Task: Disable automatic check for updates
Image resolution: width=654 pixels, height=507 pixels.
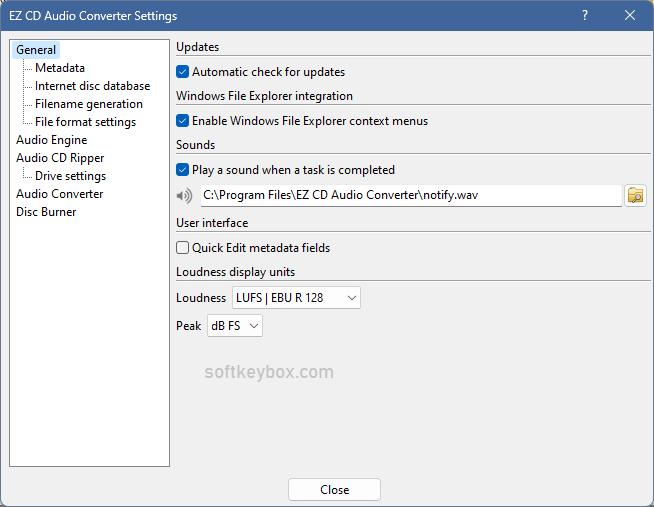Action: point(182,72)
